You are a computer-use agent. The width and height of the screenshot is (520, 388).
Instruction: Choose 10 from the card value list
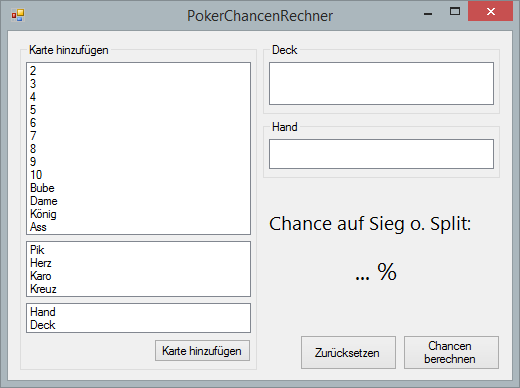pos(138,175)
